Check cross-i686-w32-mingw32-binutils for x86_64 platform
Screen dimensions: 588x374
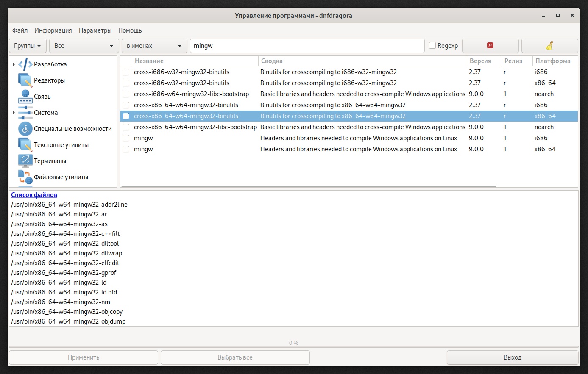tap(126, 83)
